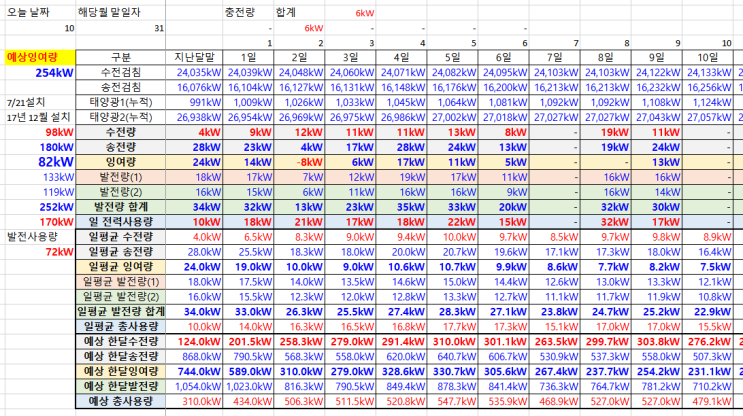
Task: Select the 1,054.0kW 예상 한달발전량 cell
Action: coord(194,386)
